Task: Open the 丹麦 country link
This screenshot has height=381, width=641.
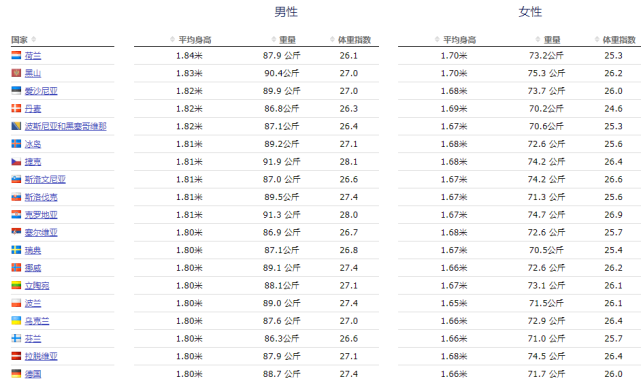Action: pyautogui.click(x=33, y=109)
